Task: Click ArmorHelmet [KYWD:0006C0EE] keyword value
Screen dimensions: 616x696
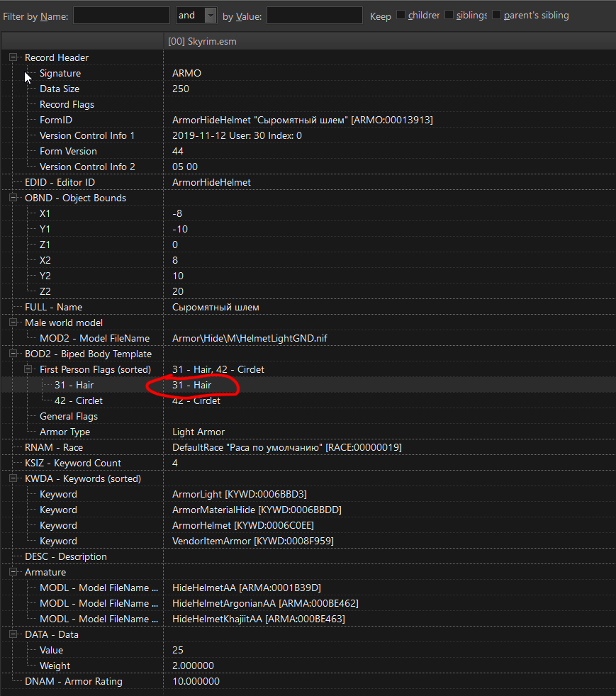Action: pos(242,525)
